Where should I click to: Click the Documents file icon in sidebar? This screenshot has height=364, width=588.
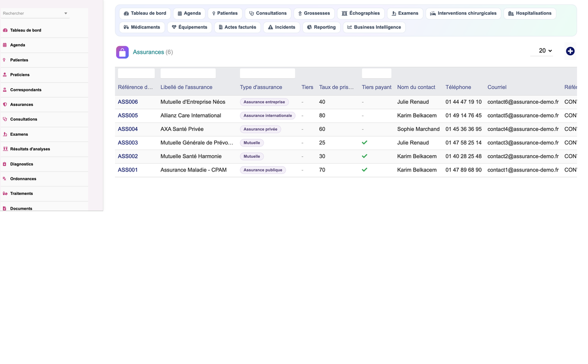coord(5,209)
